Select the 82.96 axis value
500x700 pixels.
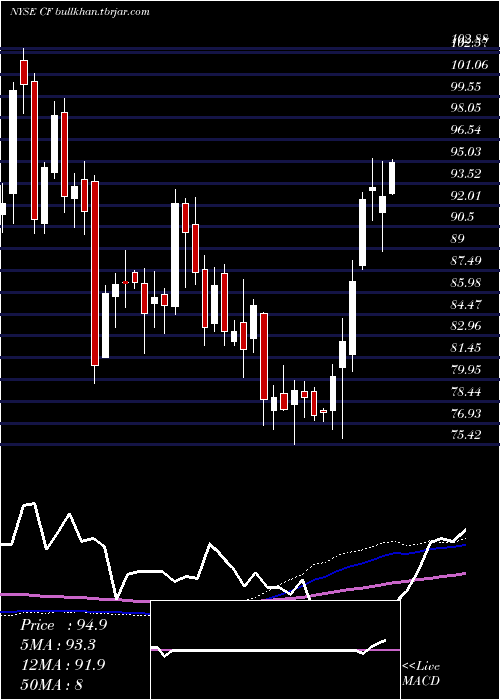[x=466, y=326]
